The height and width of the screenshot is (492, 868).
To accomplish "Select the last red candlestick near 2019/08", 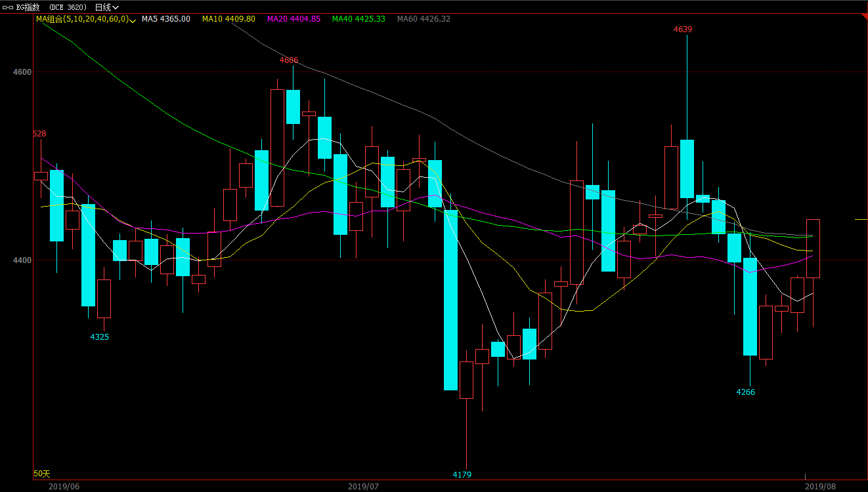I will (813, 249).
